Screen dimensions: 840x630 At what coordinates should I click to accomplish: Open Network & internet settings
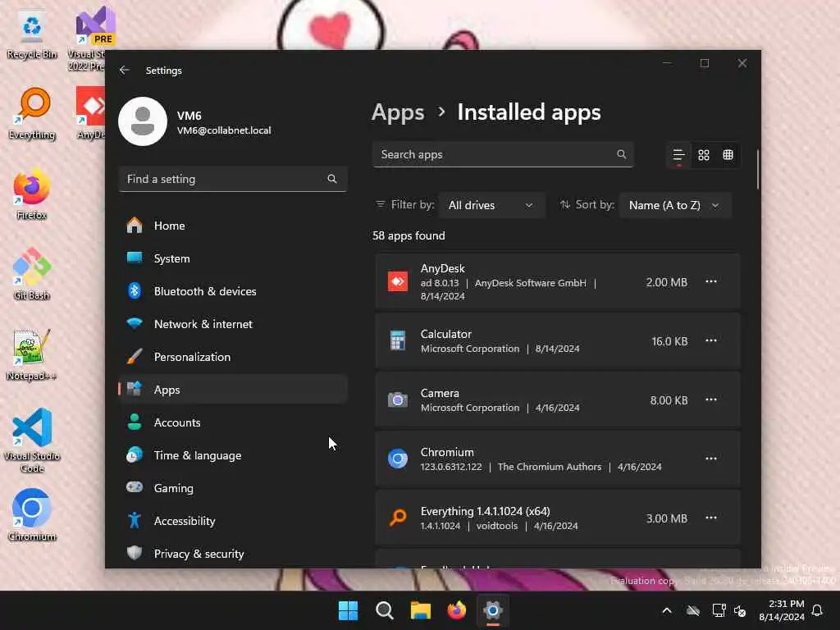(x=232, y=324)
